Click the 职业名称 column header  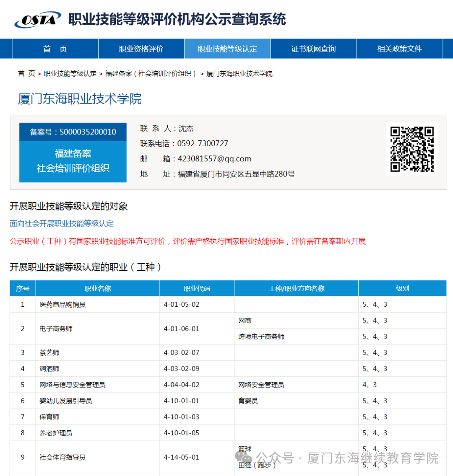[x=98, y=288]
